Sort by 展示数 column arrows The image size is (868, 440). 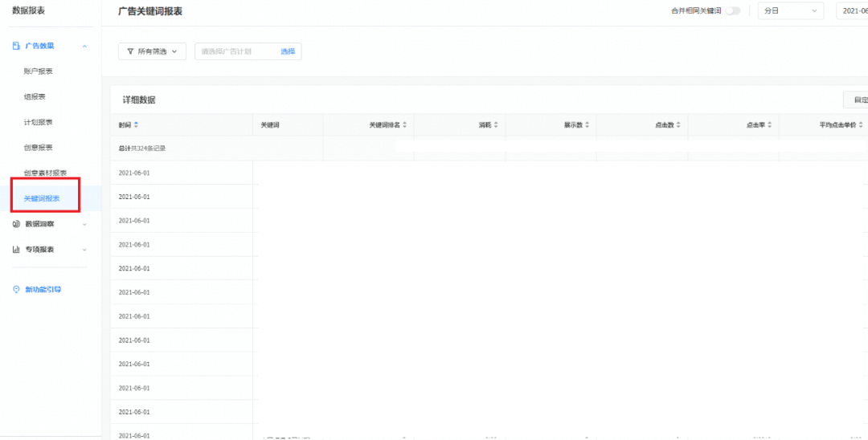(587, 125)
